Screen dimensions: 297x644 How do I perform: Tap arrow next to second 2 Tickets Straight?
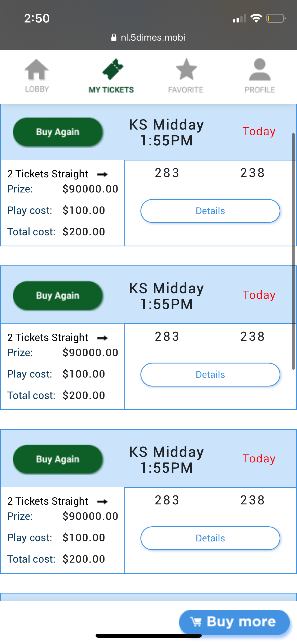pyautogui.click(x=102, y=338)
